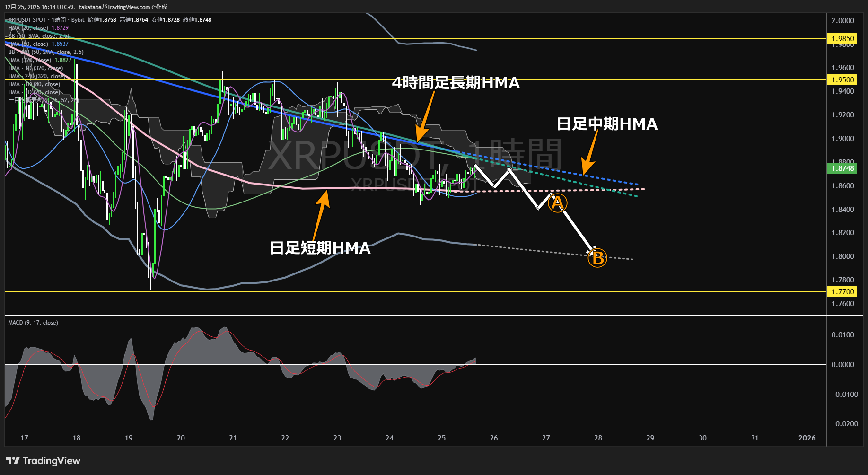
Task: Click the MACD (9, 17, close) label
Action: [33, 323]
